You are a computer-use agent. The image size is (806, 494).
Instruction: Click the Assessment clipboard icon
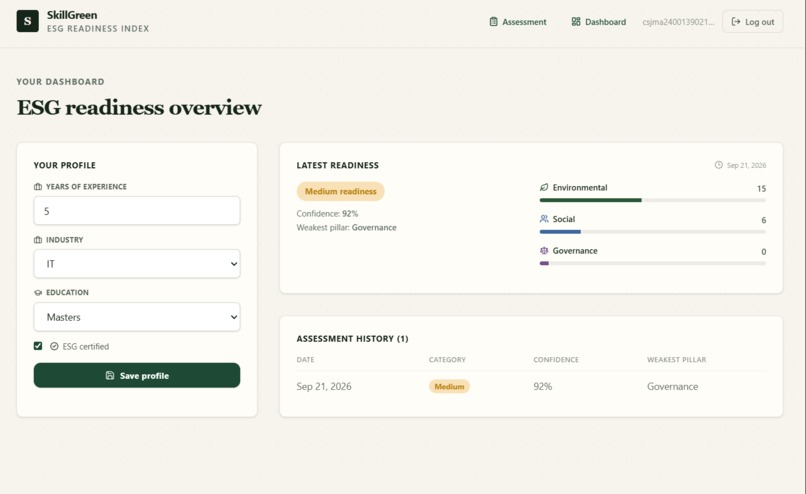tap(493, 22)
